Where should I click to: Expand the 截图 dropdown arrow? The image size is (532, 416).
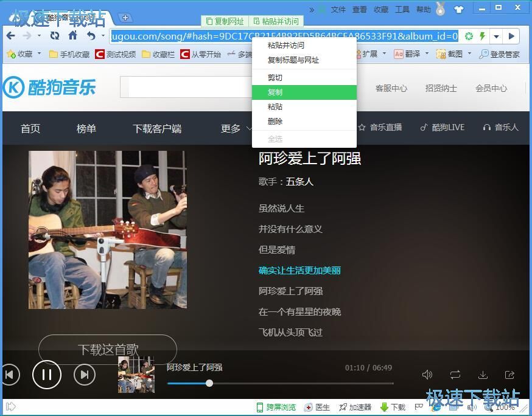(x=469, y=54)
